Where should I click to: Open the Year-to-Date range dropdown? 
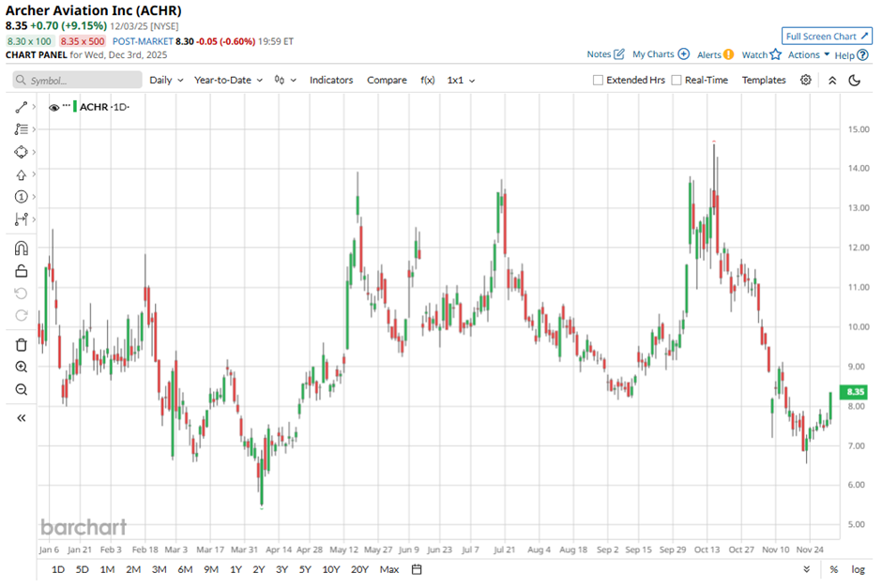[228, 80]
